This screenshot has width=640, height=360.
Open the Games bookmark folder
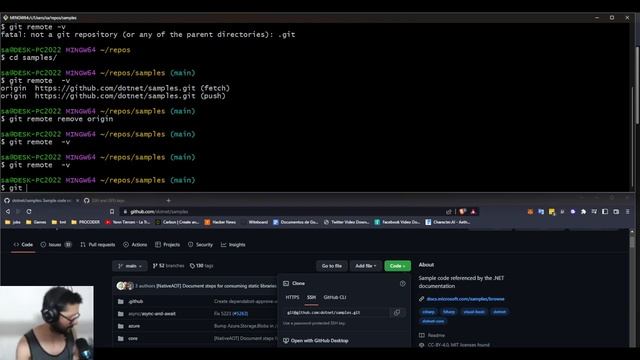point(36,222)
